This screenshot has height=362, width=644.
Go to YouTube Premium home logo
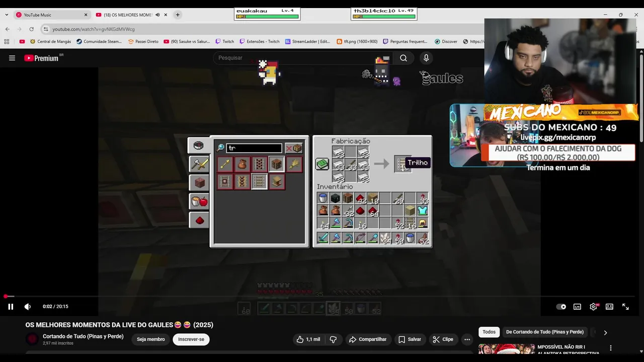[x=41, y=58]
